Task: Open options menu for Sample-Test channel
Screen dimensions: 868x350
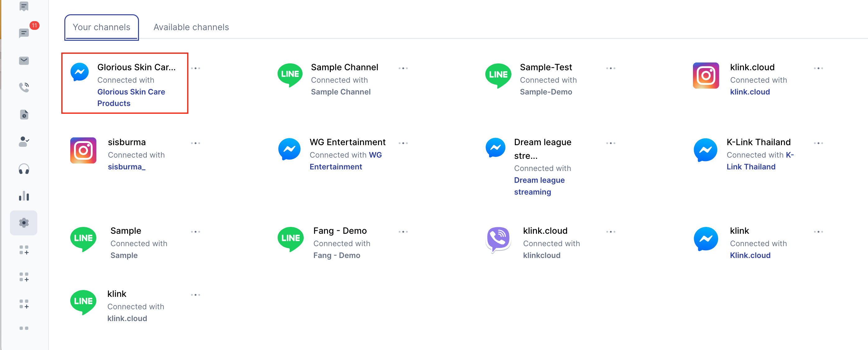Action: [x=611, y=68]
